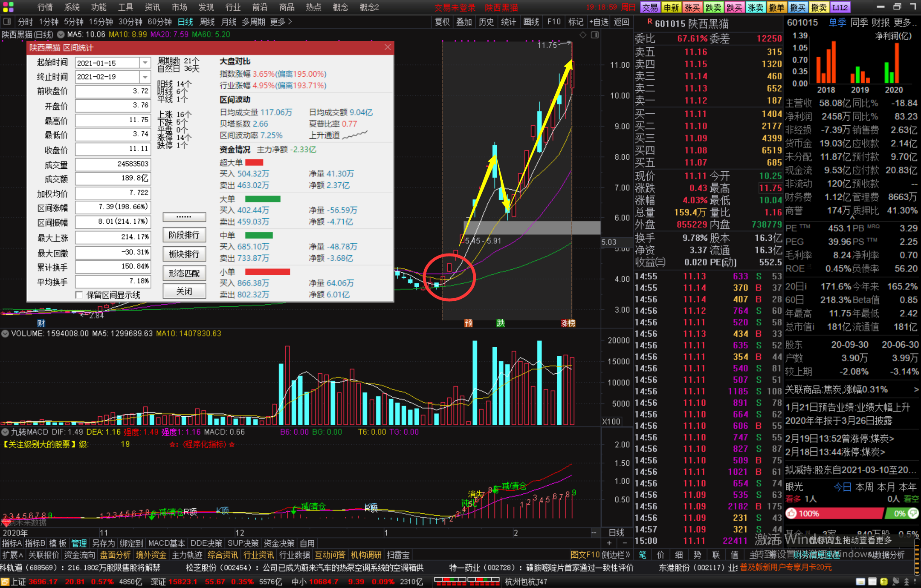Image resolution: width=921 pixels, height=588 pixels.
Task: Click the red 100% 看多 bar
Action: 834,513
